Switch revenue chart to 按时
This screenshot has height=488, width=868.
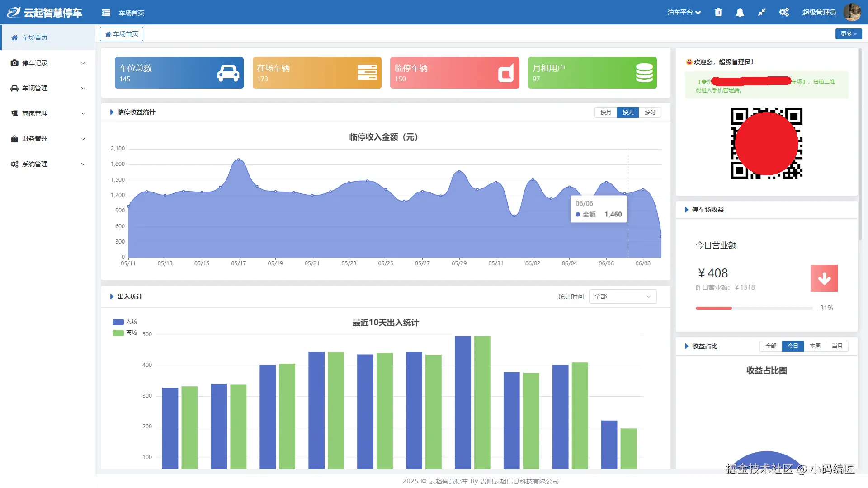click(650, 113)
